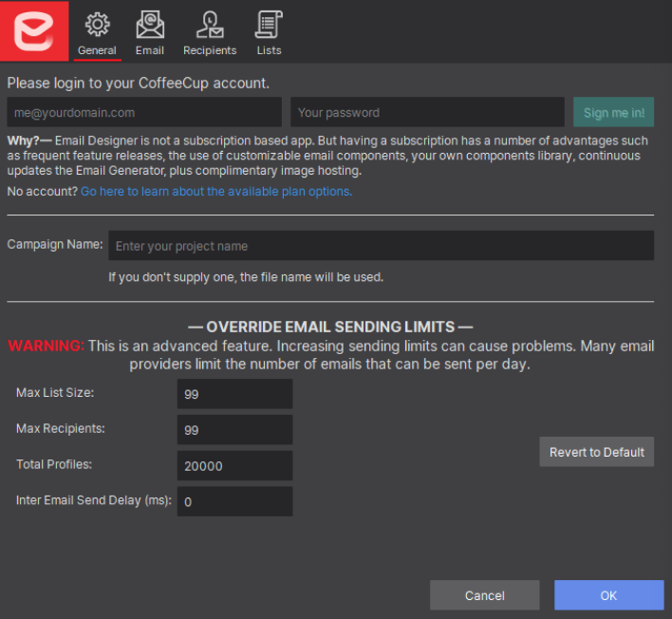Click the red CoffeeCup Email Designer logo
The width and height of the screenshot is (672, 619).
coord(34,31)
